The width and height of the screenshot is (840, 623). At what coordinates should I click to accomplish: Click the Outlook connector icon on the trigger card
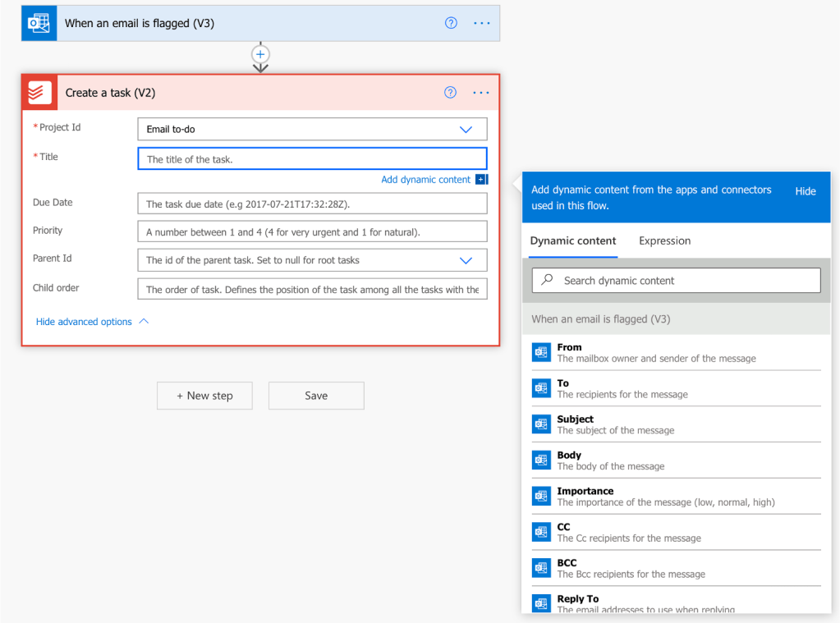(38, 22)
